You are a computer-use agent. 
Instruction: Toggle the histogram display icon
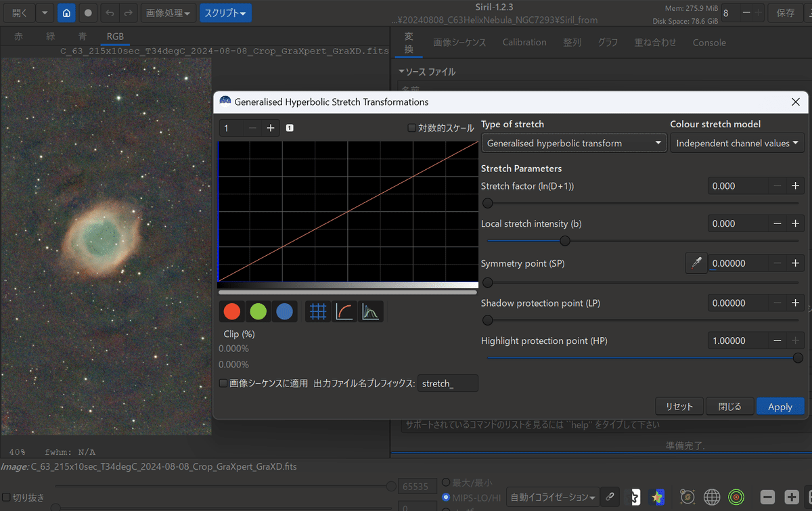[370, 311]
